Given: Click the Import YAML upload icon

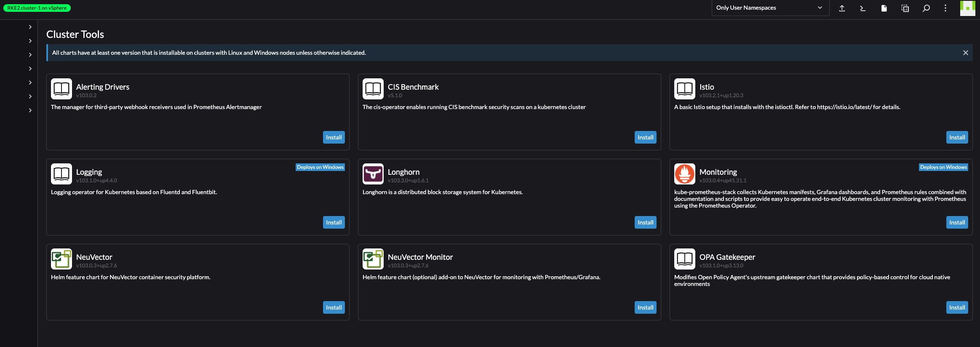Looking at the screenshot, I should tap(842, 8).
